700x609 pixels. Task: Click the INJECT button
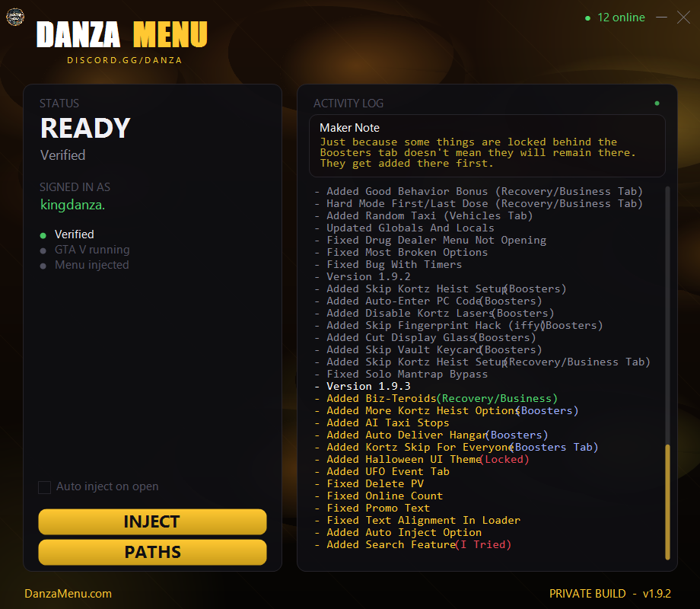point(152,521)
